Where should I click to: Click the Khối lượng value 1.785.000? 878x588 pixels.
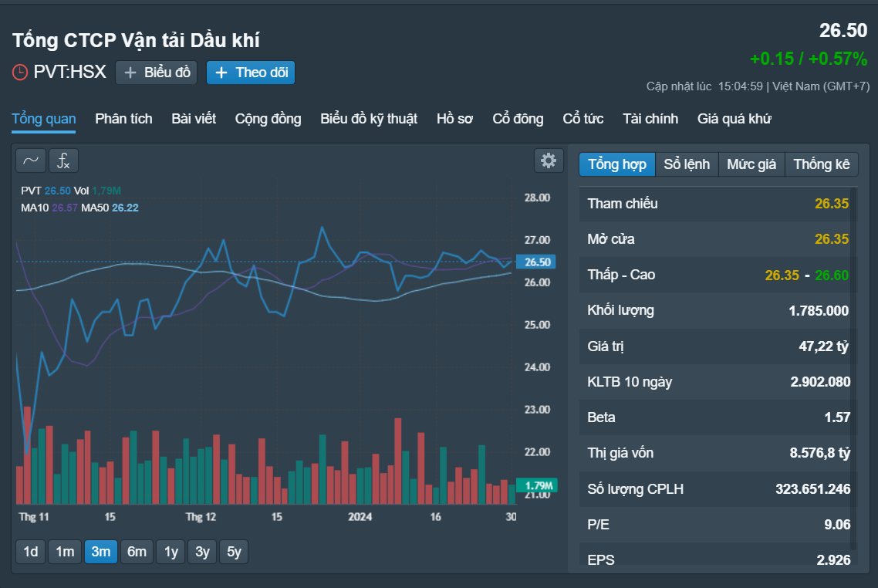818,310
